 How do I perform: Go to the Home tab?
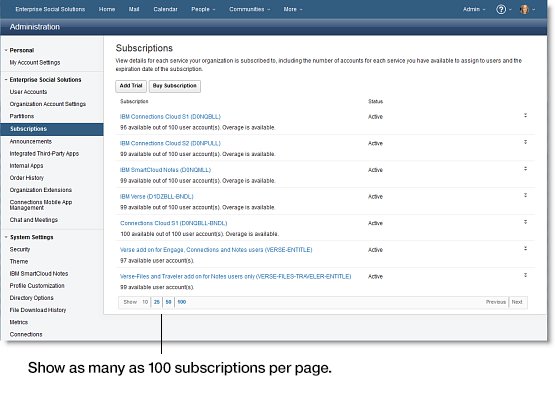click(x=107, y=9)
